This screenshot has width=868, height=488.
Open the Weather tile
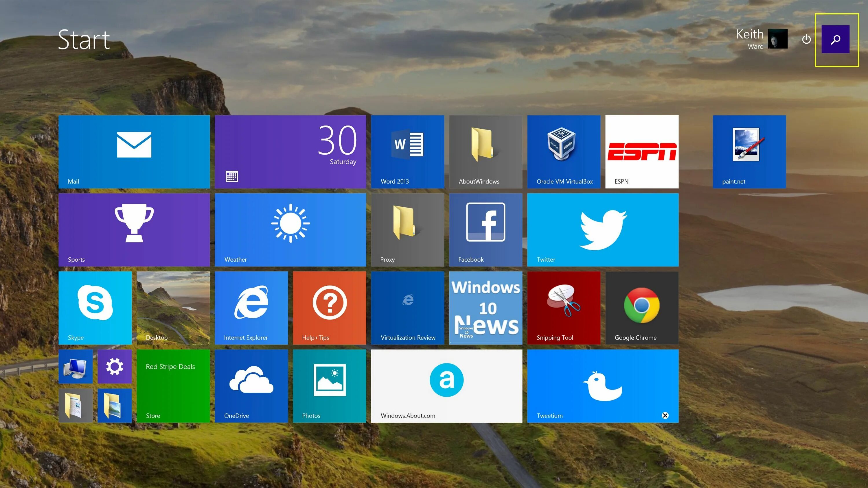(x=290, y=230)
